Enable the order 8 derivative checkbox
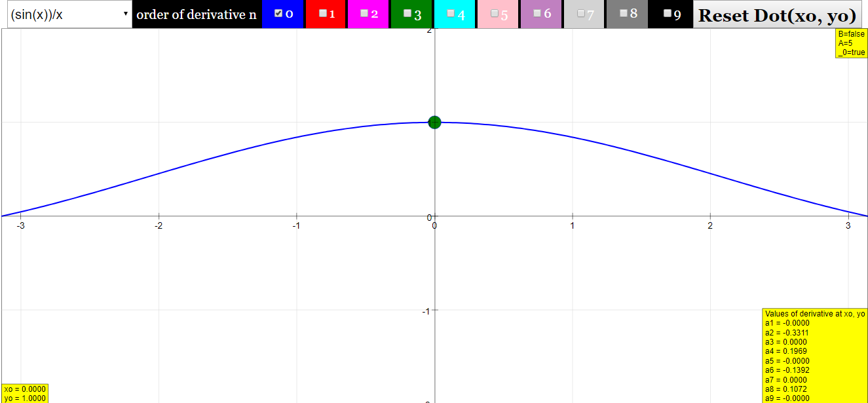868x403 pixels. pos(624,13)
